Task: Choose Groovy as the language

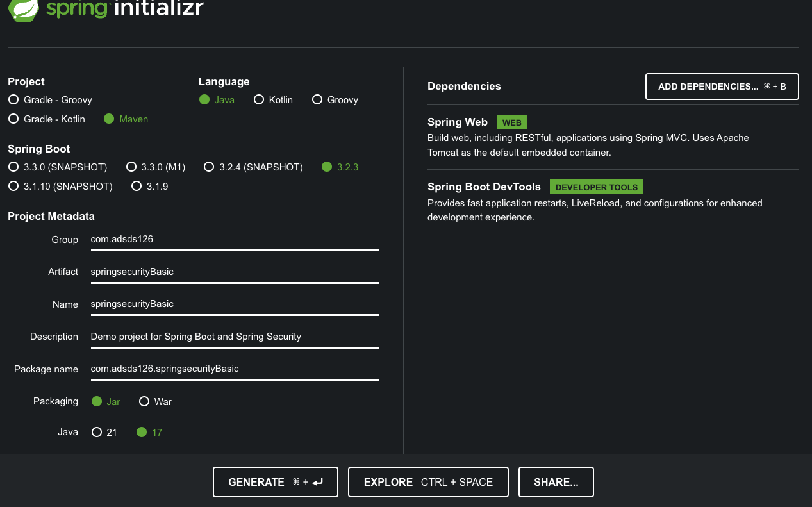Action: (335, 100)
